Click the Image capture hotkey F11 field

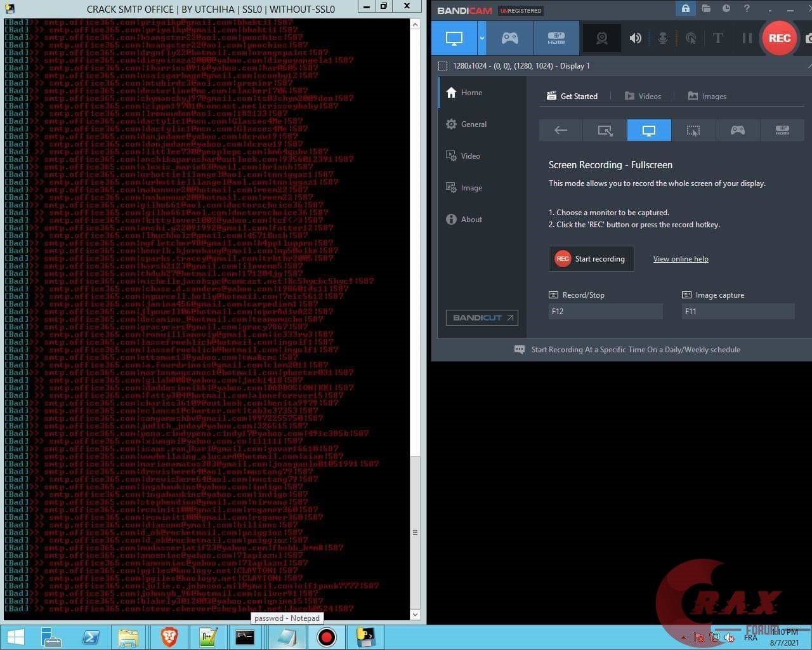click(x=738, y=311)
